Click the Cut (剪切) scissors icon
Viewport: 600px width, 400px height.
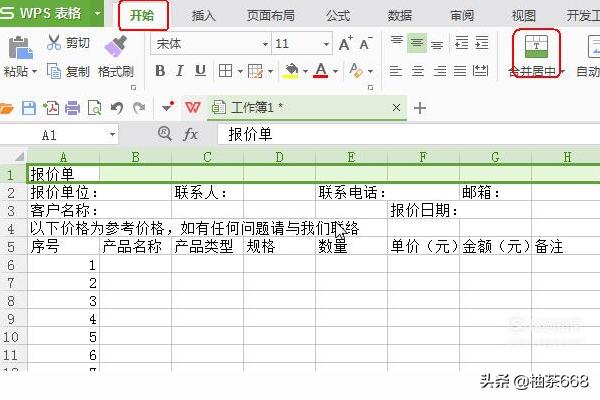pos(54,43)
